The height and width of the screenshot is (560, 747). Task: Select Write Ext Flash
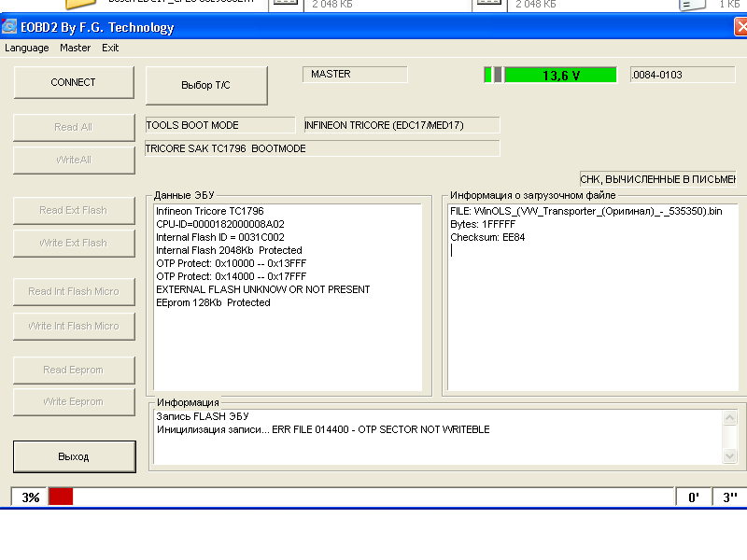tap(73, 243)
